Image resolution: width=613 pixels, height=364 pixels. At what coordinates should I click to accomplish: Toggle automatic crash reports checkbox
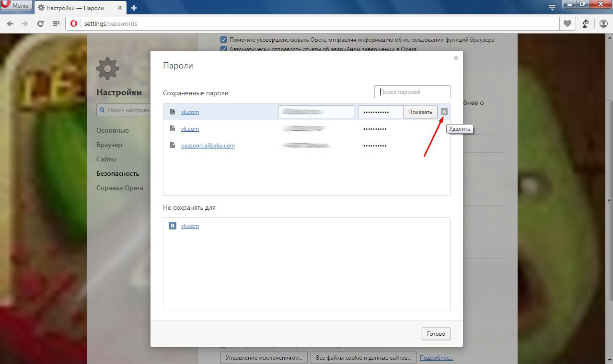pos(223,49)
